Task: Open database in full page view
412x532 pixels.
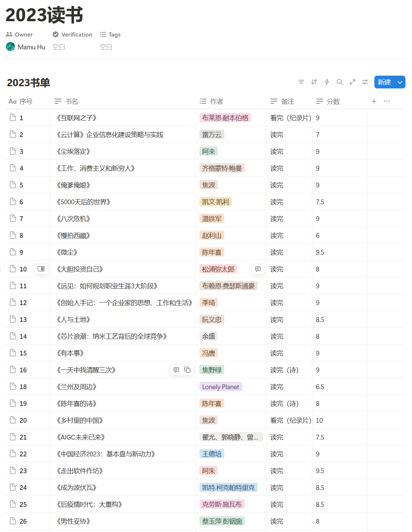Action: point(352,82)
